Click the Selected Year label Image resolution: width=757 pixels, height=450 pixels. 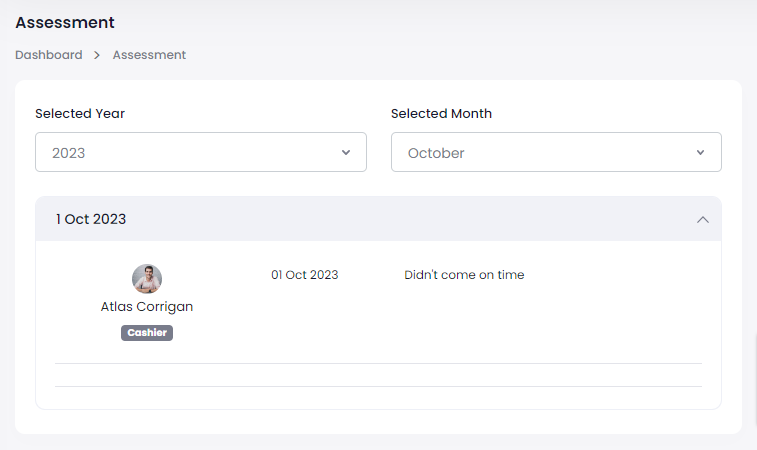(80, 114)
